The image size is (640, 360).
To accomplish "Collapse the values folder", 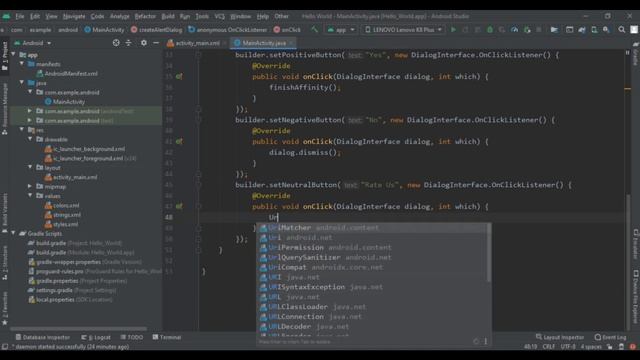I will tap(30, 196).
